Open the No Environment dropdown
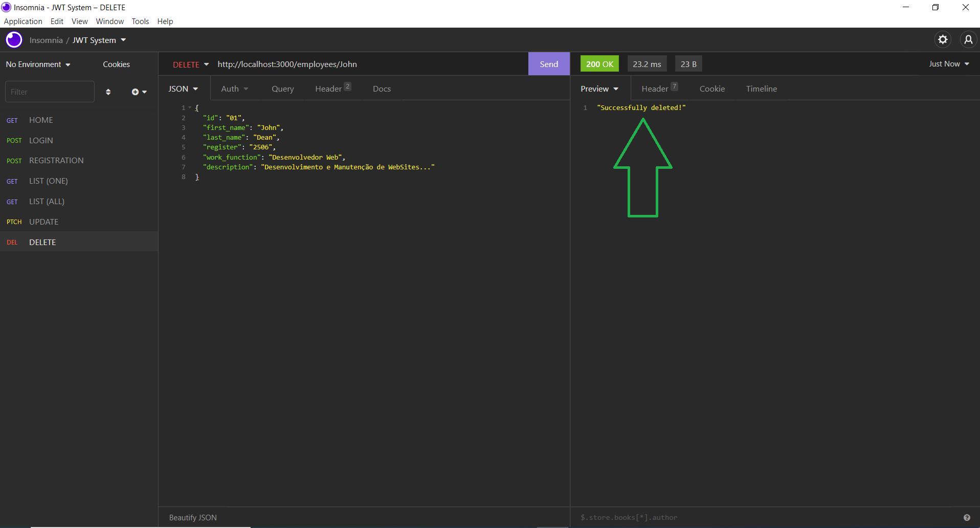This screenshot has height=528, width=980. tap(37, 64)
